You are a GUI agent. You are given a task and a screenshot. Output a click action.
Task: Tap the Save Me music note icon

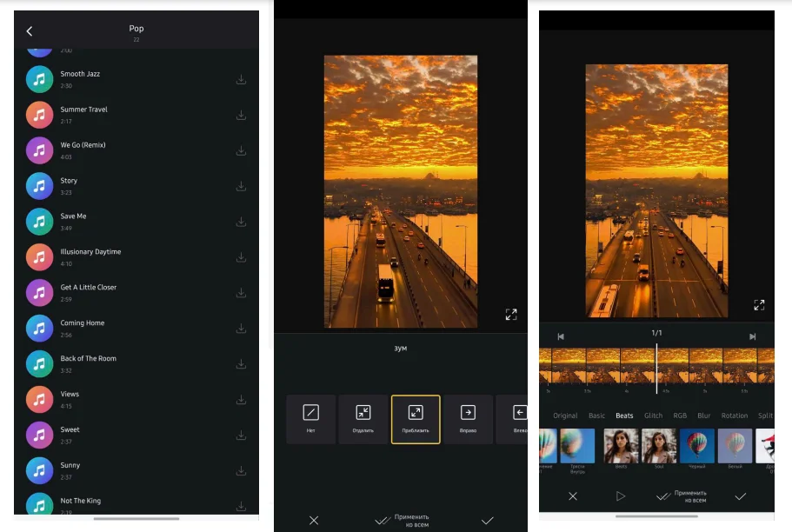click(x=39, y=222)
